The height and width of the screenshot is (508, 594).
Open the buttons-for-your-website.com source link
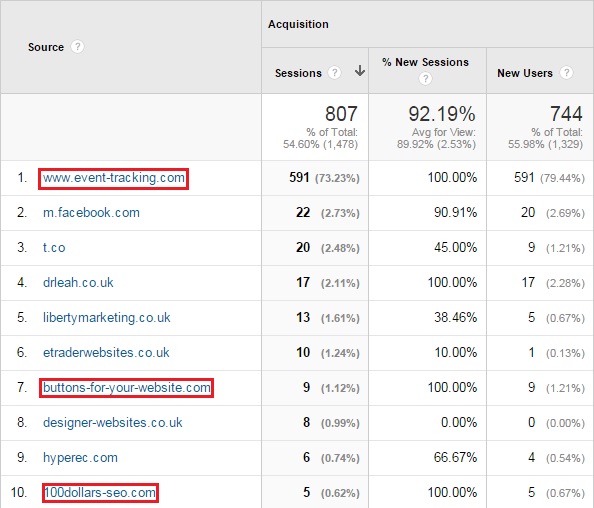(127, 388)
